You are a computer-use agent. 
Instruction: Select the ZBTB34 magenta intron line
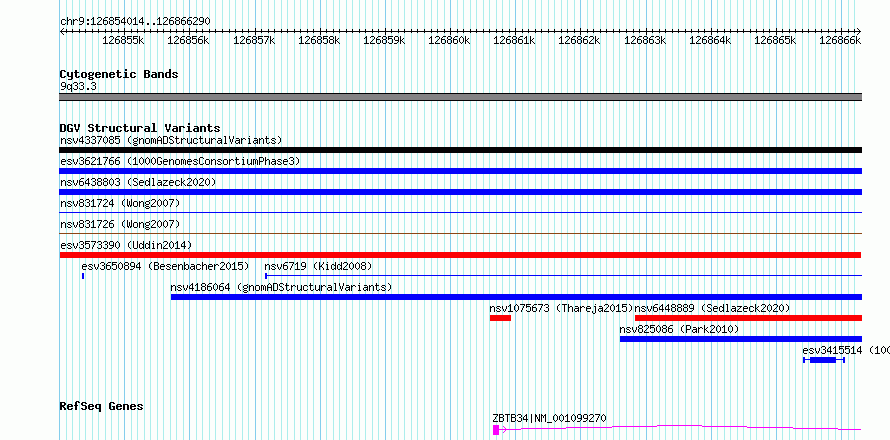[x=681, y=427]
